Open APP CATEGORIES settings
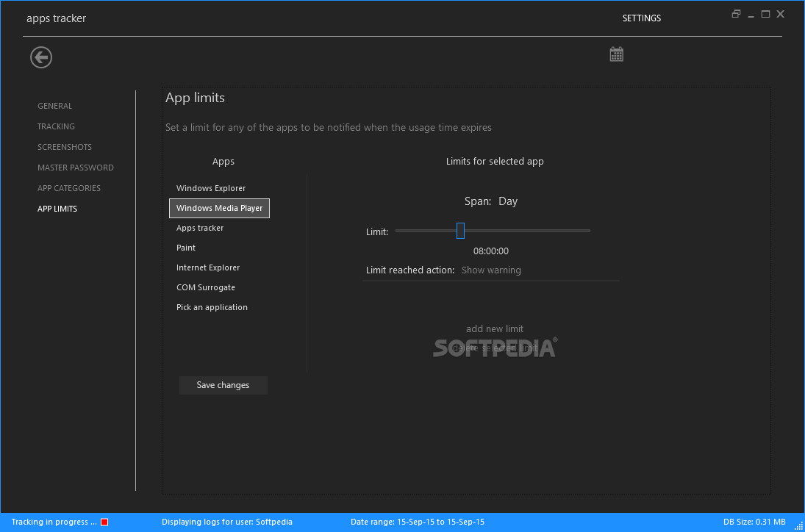The height and width of the screenshot is (532, 805). [69, 188]
